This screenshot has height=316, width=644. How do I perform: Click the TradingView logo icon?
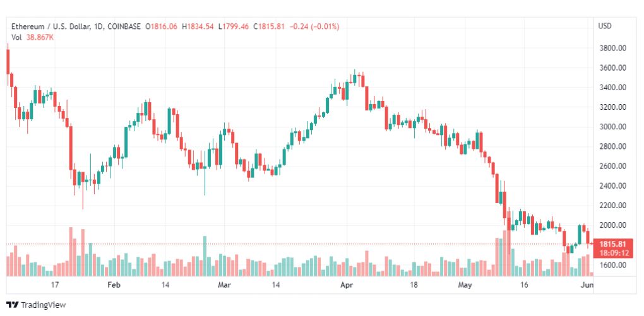pos(13,305)
